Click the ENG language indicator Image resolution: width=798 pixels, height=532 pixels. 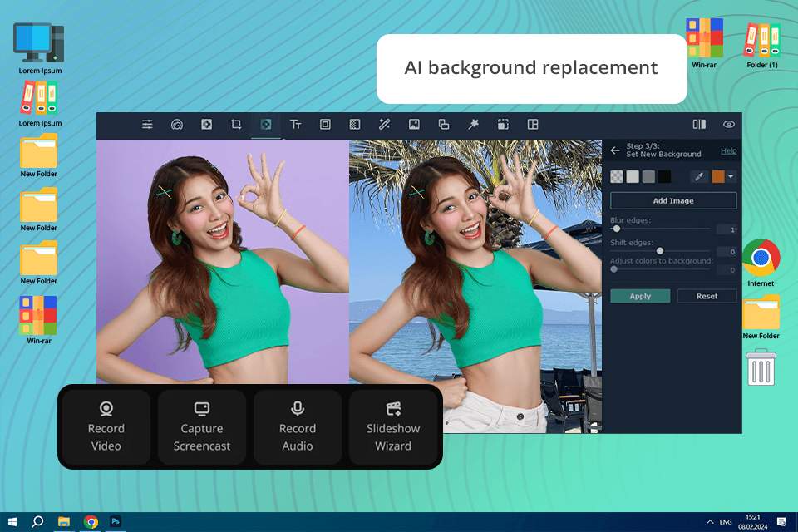[x=726, y=522]
